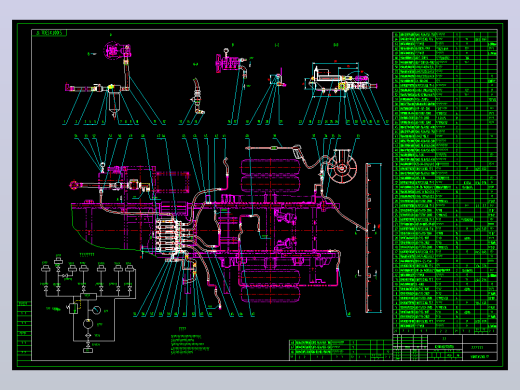Click the drawing number box in the top-left corner
The image size is (520, 390).
coord(49,33)
